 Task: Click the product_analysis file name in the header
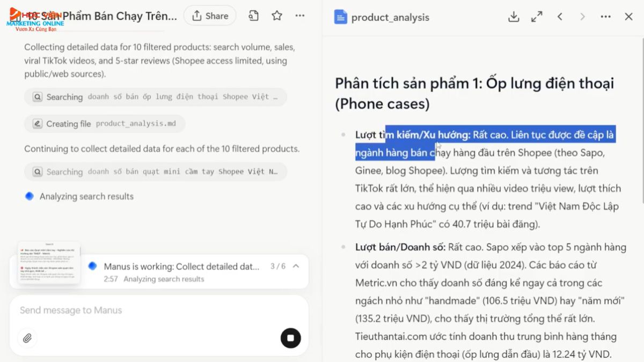pos(390,18)
